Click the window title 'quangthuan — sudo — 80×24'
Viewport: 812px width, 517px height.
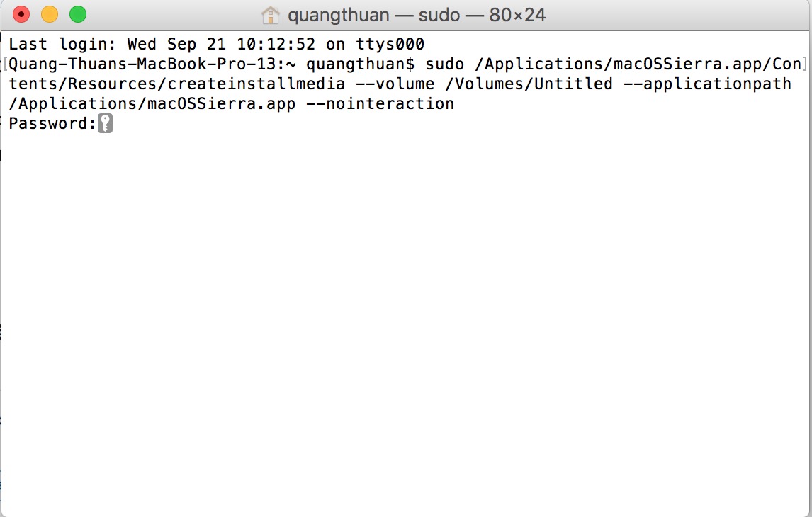[417, 15]
